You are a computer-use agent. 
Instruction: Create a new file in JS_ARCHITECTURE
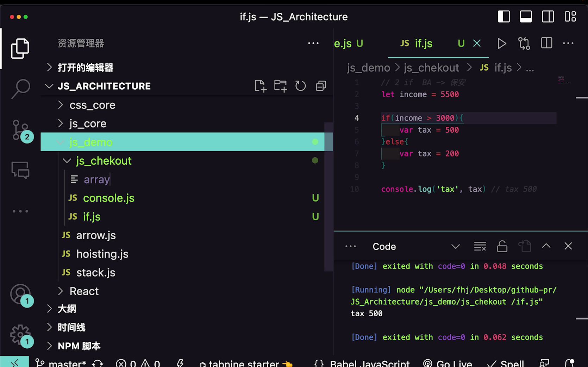pyautogui.click(x=260, y=86)
